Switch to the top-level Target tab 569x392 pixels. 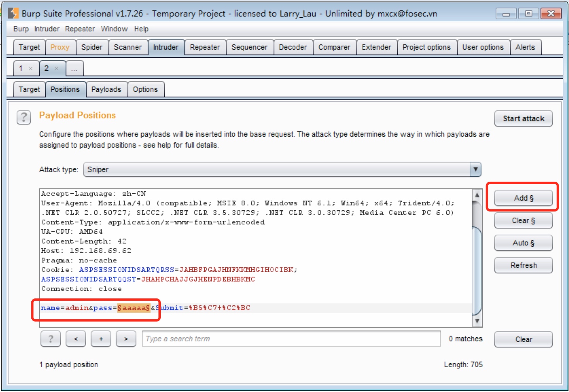click(29, 47)
